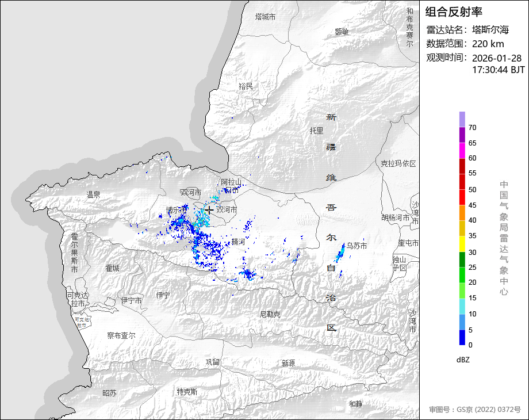Select the cyan 10-15 dBZ legend swatch
529x420 pixels.
point(462,307)
